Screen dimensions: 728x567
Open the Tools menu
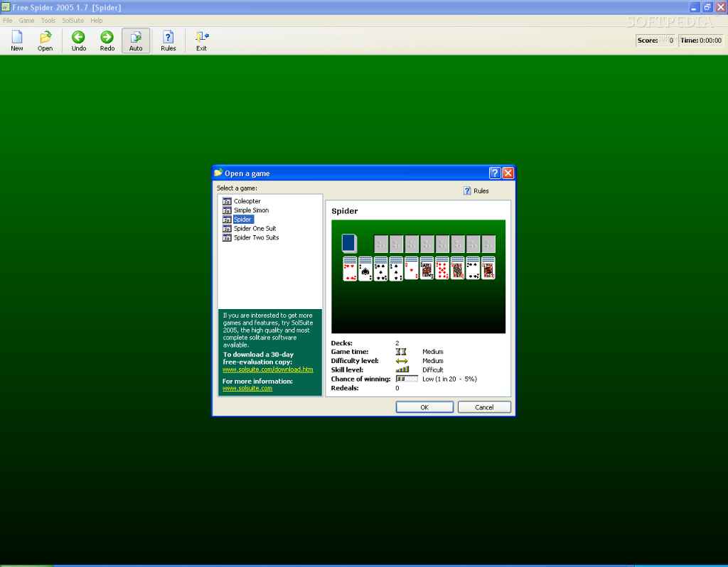[x=48, y=21]
